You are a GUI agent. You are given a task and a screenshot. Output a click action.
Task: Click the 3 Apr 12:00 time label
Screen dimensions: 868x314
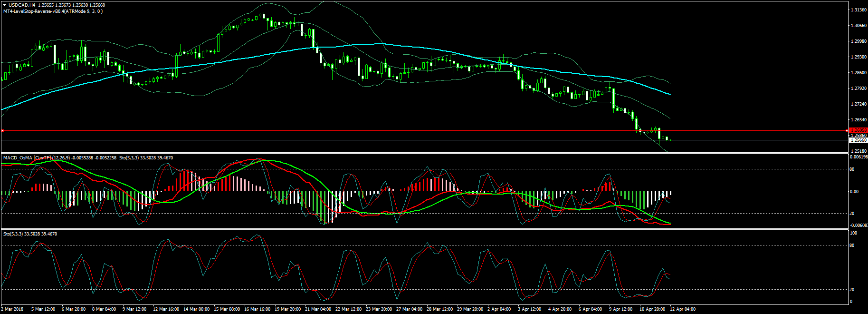pyautogui.click(x=530, y=309)
